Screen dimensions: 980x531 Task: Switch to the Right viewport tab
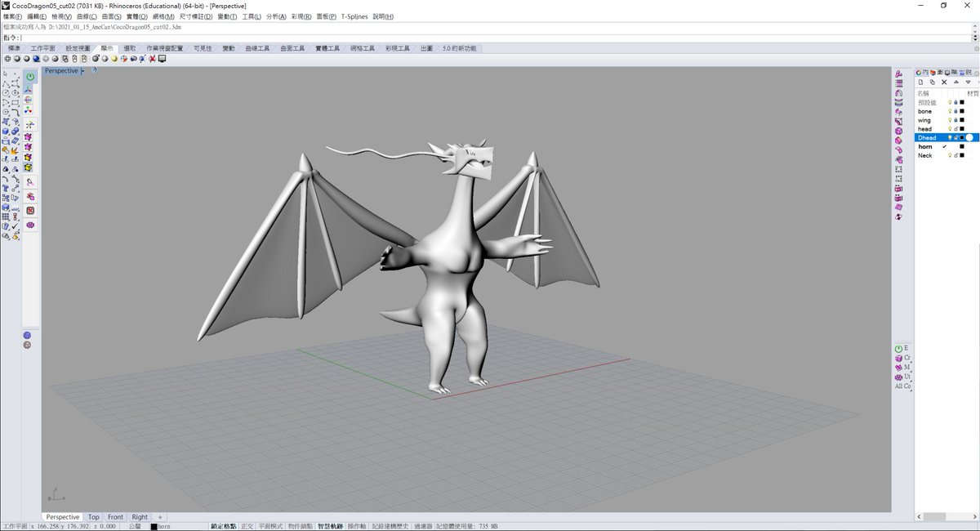click(x=140, y=517)
